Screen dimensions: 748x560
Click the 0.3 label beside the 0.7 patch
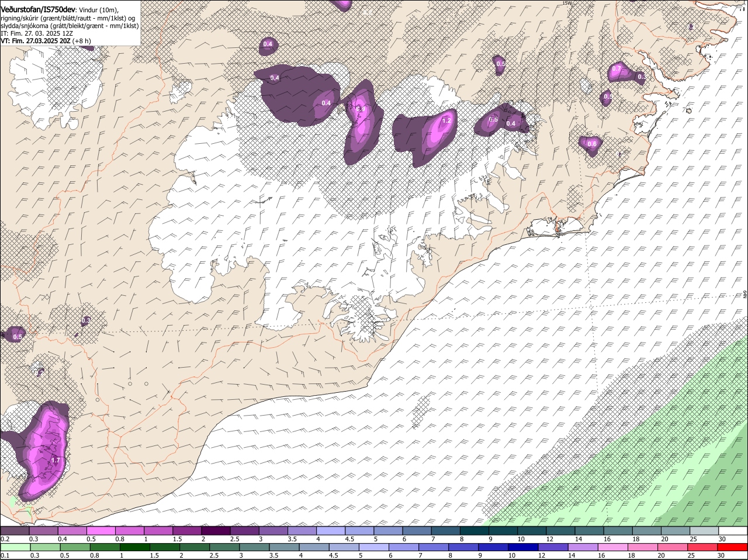641,77
